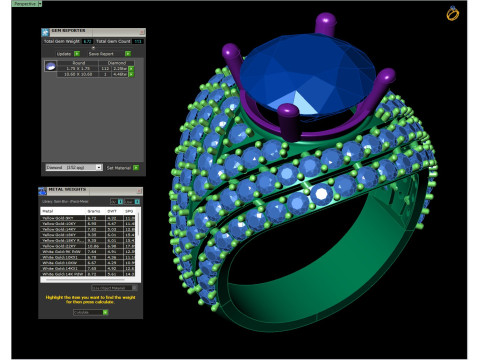
Task: Click green arrow on 1.75 x 1.75 gem row
Action: click(131, 69)
